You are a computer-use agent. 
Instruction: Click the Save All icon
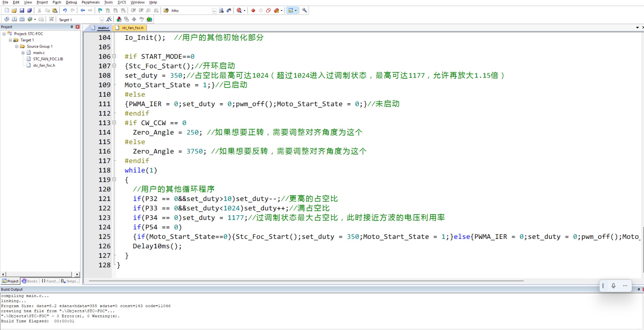coord(29,10)
